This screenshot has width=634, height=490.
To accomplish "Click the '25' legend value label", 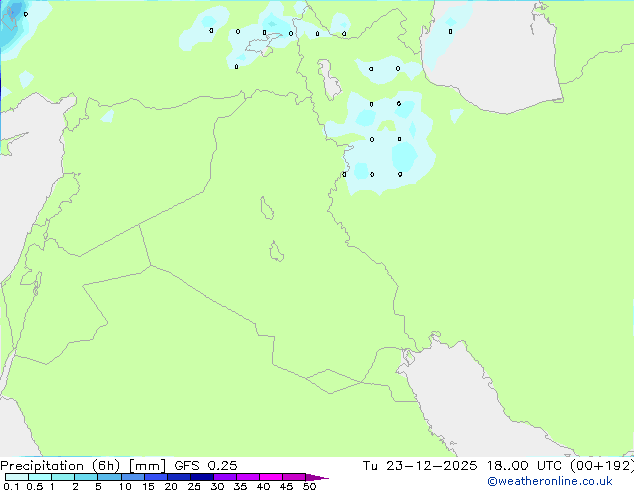I will [x=194, y=486].
